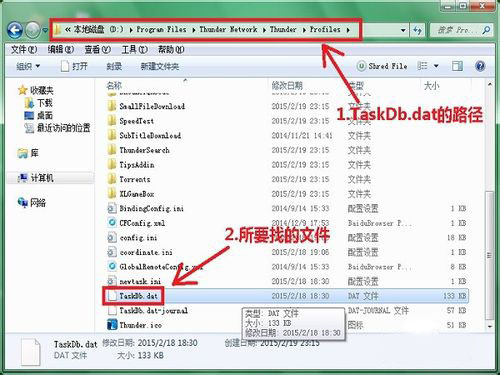Open the address bar history dropdown arrow
The image size is (500, 375).
click(x=403, y=30)
